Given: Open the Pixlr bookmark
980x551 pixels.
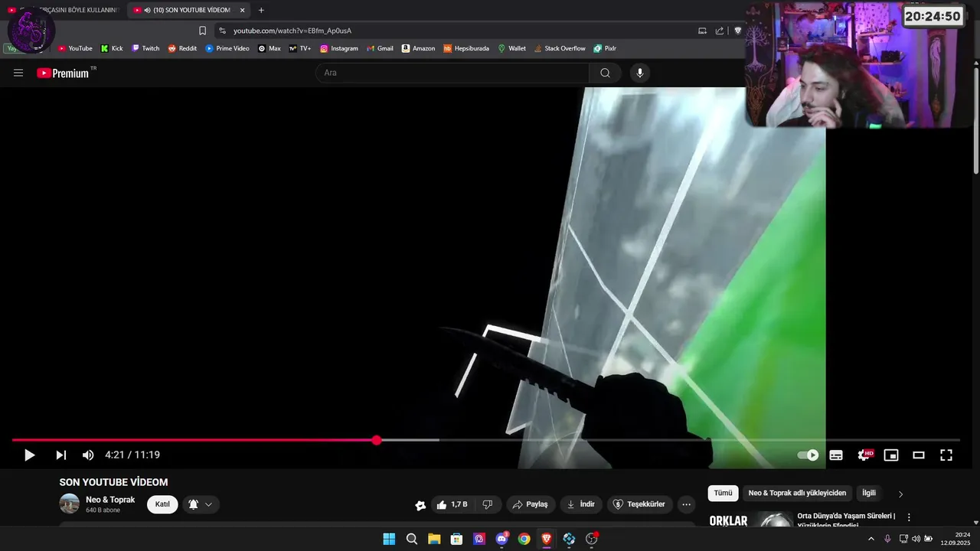Looking at the screenshot, I should (x=605, y=48).
